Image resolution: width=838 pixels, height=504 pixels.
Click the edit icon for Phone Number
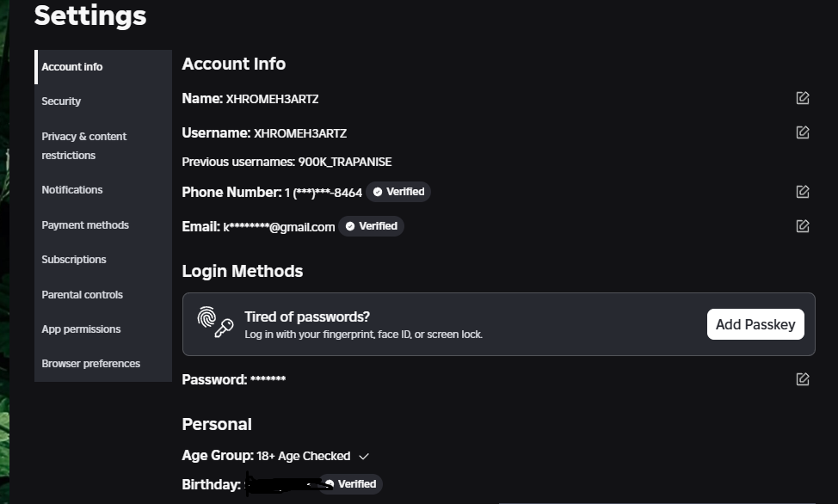tap(803, 192)
